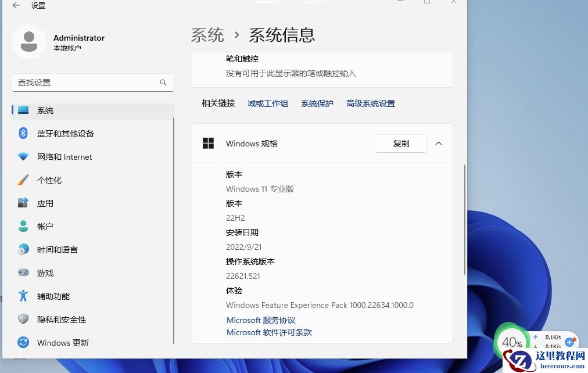This screenshot has width=588, height=373.
Task: Open the Microsoft 服务协议 link
Action: [x=261, y=320]
